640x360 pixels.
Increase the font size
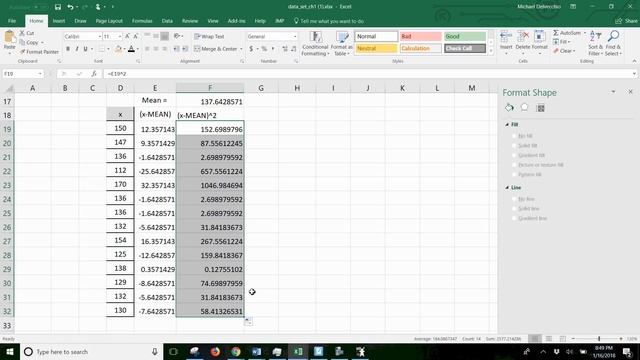[127, 36]
